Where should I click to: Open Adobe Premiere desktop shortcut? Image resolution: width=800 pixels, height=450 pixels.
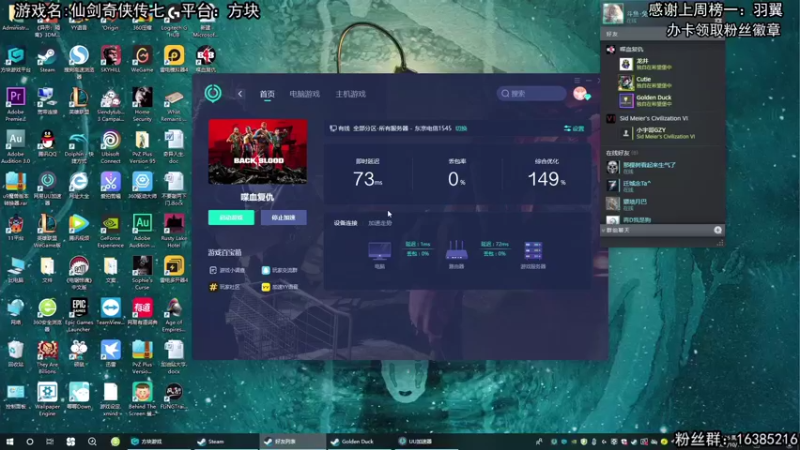15,104
